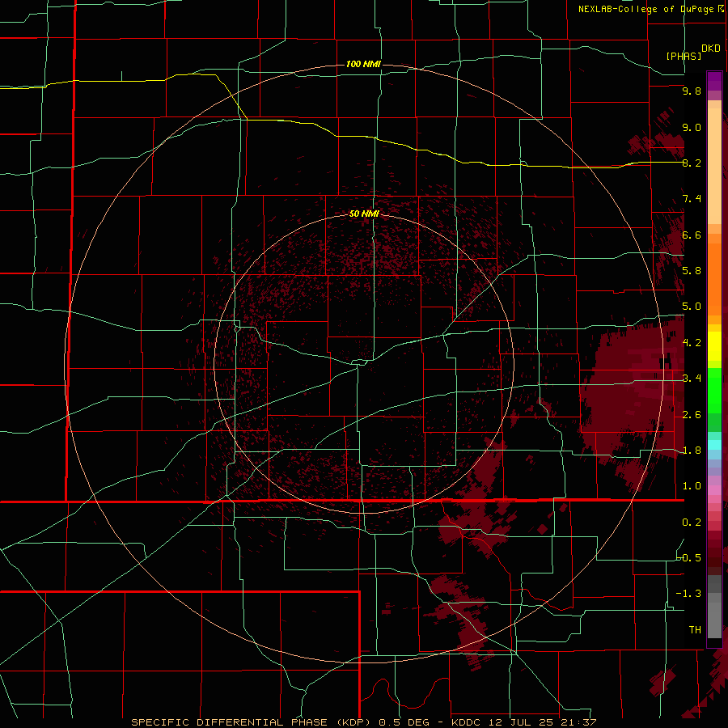Click the 0.2 scale value

(x=692, y=523)
